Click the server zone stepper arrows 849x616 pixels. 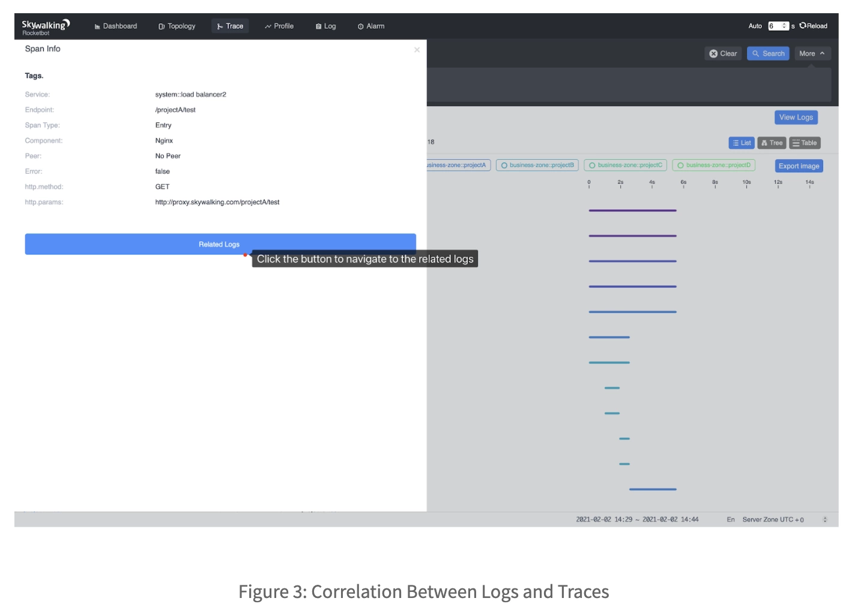pyautogui.click(x=825, y=519)
